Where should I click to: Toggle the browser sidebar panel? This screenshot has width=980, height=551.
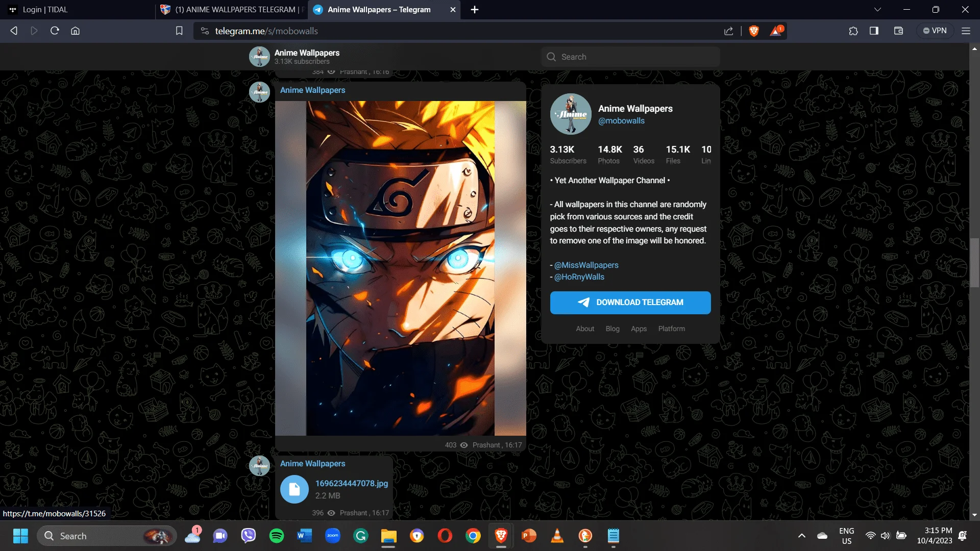point(874,31)
